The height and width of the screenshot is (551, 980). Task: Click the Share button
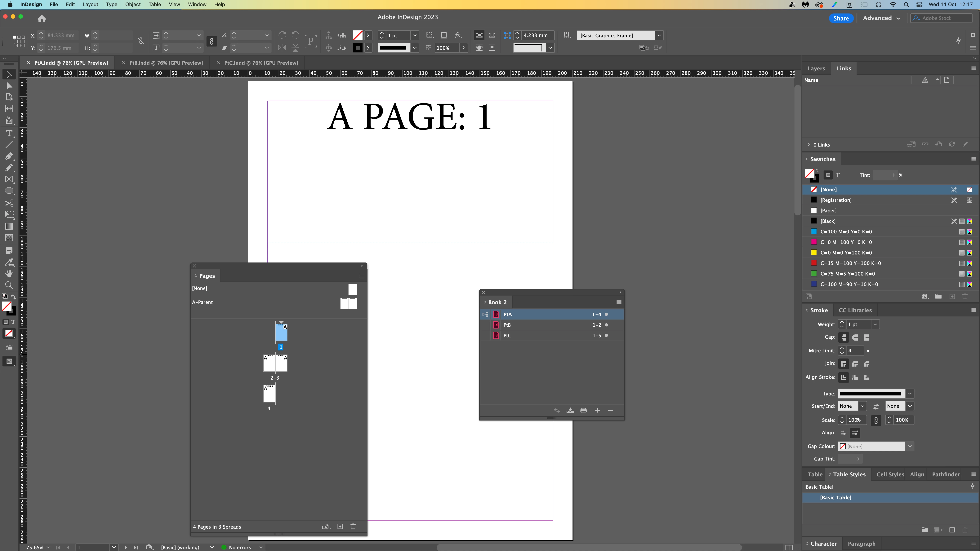coord(841,18)
